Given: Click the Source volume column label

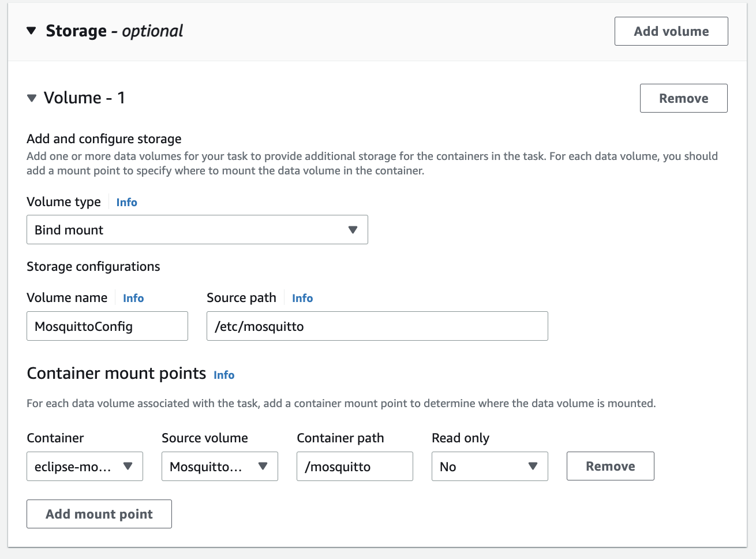Looking at the screenshot, I should point(205,438).
